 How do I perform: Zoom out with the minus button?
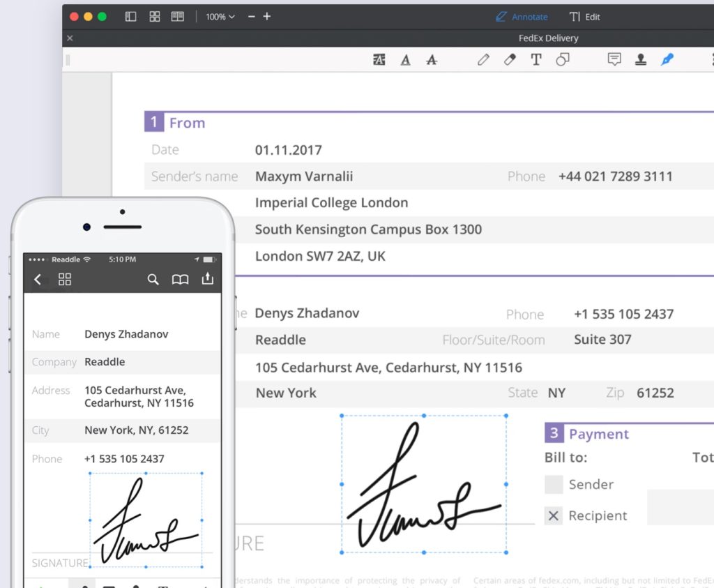point(251,17)
